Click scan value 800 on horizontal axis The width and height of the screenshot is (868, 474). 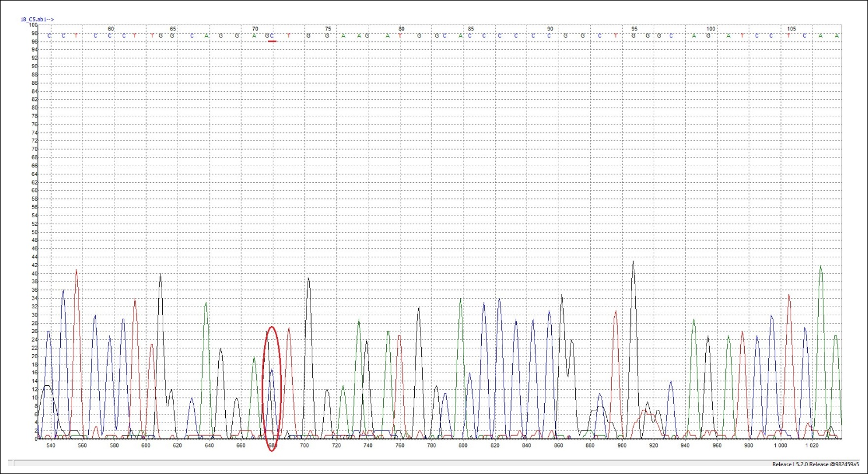[x=463, y=445]
